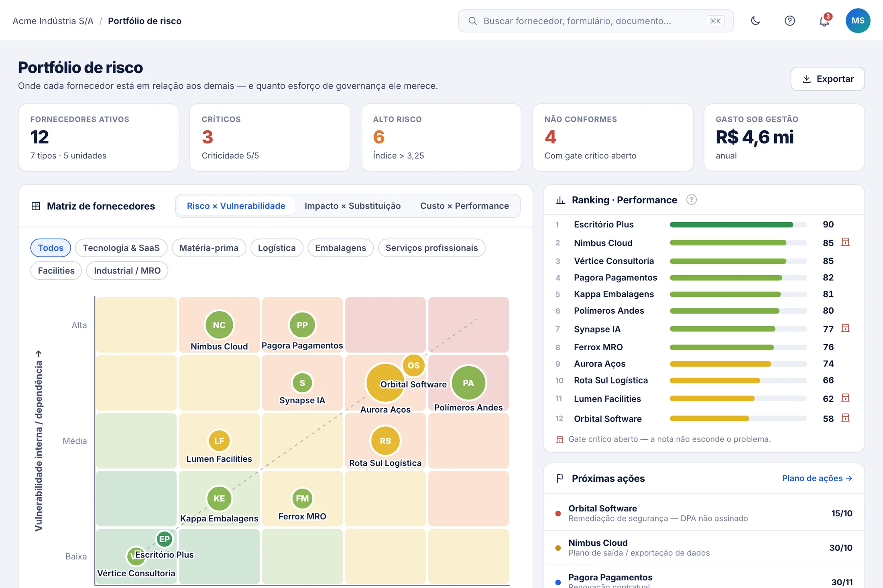Viewport: 883px width, 588px height.
Task: Open the Plano de ações link
Action: pyautogui.click(x=817, y=478)
